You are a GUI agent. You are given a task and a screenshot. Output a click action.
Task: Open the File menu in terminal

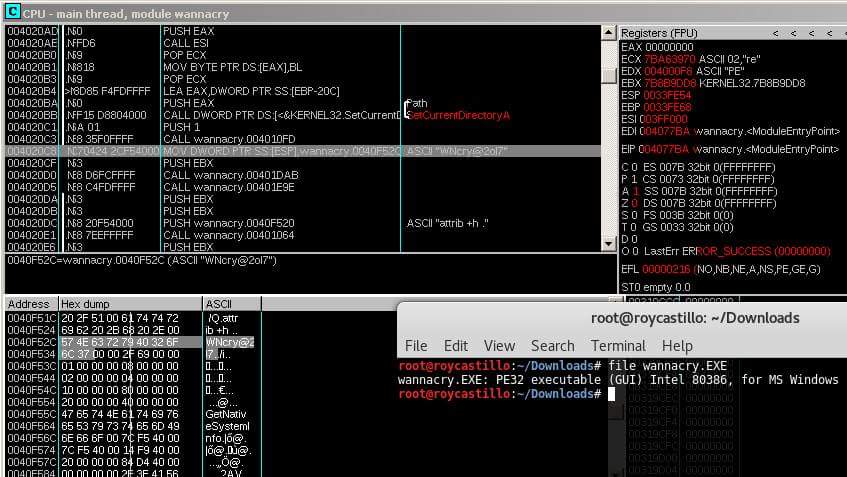pyautogui.click(x=416, y=345)
